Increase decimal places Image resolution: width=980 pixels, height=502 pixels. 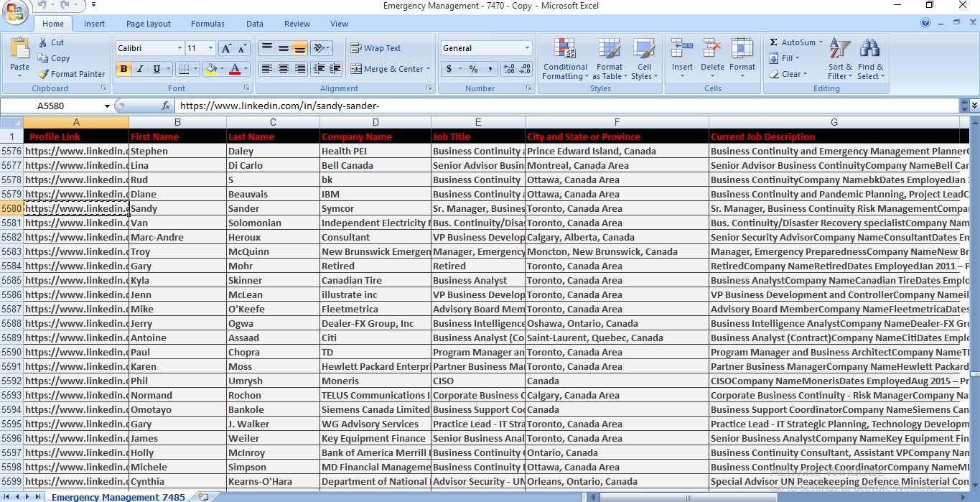509,69
